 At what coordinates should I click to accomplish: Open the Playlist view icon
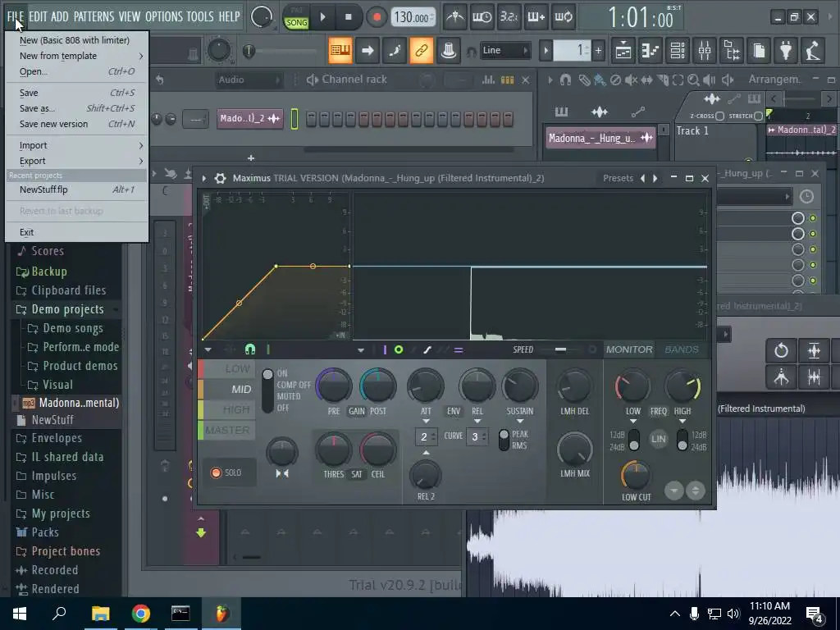click(623, 51)
